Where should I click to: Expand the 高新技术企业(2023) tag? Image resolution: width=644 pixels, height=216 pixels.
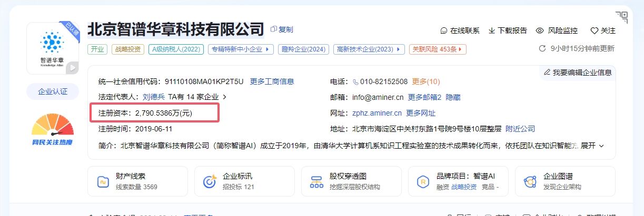point(369,49)
